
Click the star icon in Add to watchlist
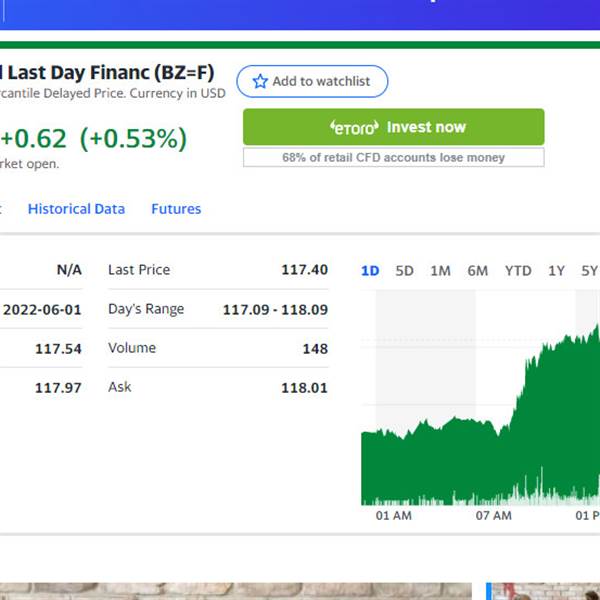click(260, 81)
